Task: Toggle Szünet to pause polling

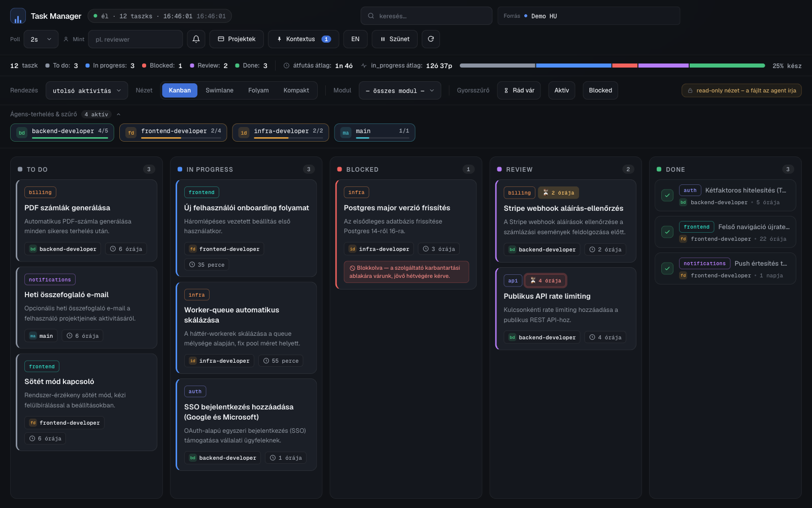Action: (395, 39)
